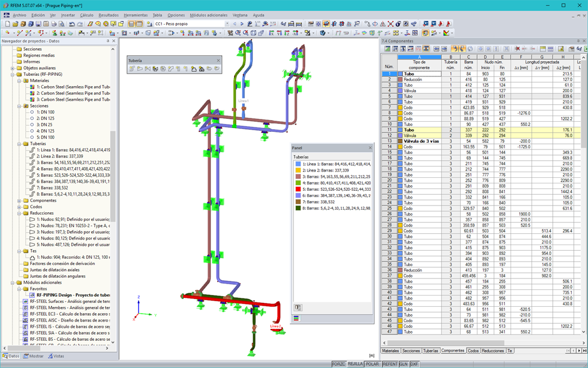The width and height of the screenshot is (588, 368).
Task: Click the Save diskette icon
Action: (38, 24)
